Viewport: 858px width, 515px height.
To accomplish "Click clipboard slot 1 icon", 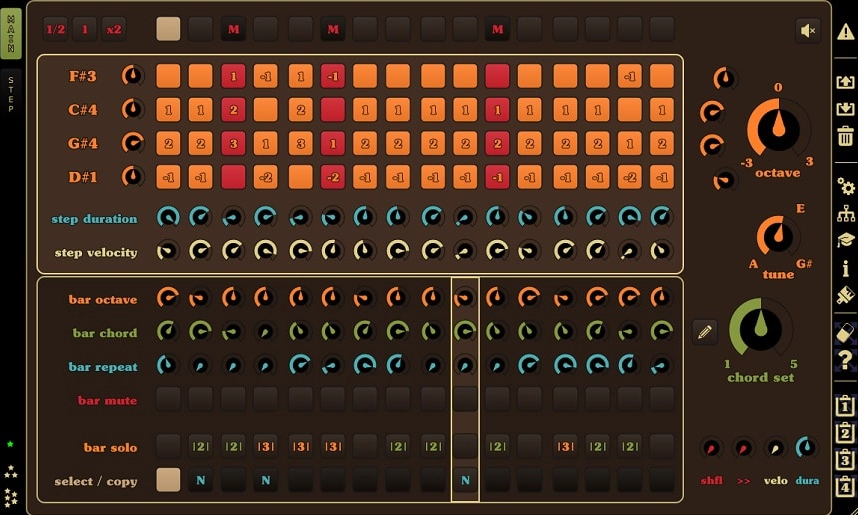I will (x=845, y=405).
